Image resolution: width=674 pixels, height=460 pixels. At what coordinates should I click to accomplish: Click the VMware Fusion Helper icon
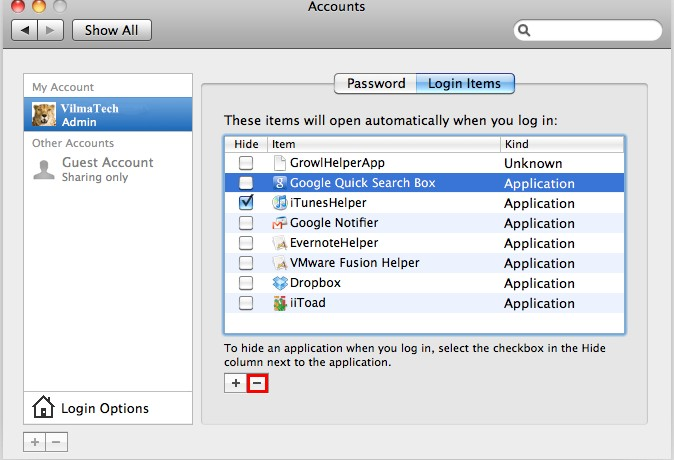(279, 263)
